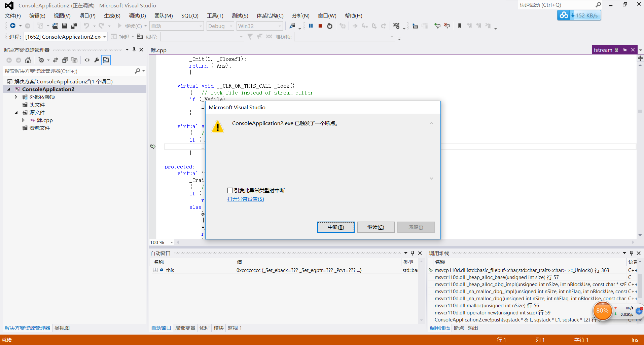Switch to the 断点 tab
Screen dimensions: 644x345
coord(459,328)
